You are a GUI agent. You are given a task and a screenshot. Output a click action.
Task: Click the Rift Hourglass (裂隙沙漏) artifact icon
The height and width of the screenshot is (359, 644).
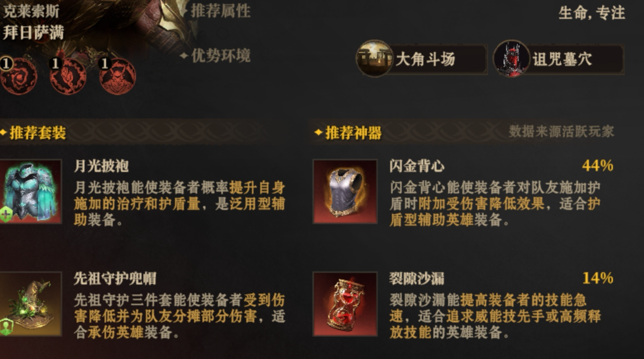pyautogui.click(x=345, y=304)
